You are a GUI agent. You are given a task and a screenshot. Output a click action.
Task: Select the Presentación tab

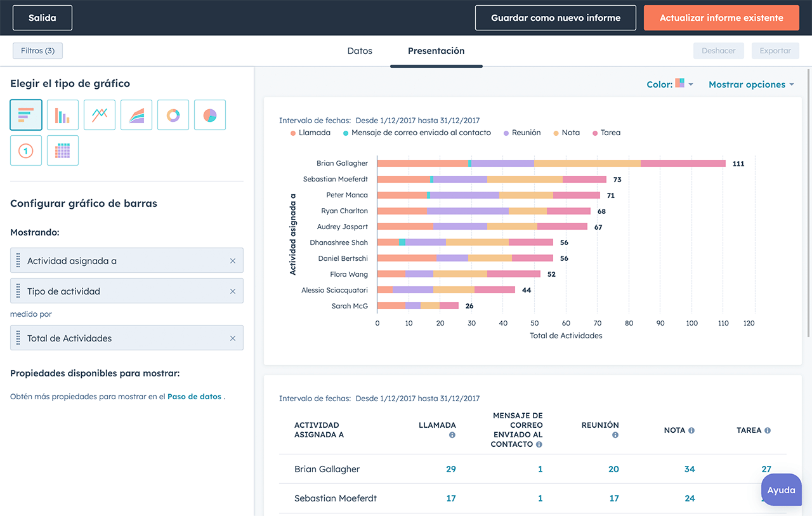(436, 51)
